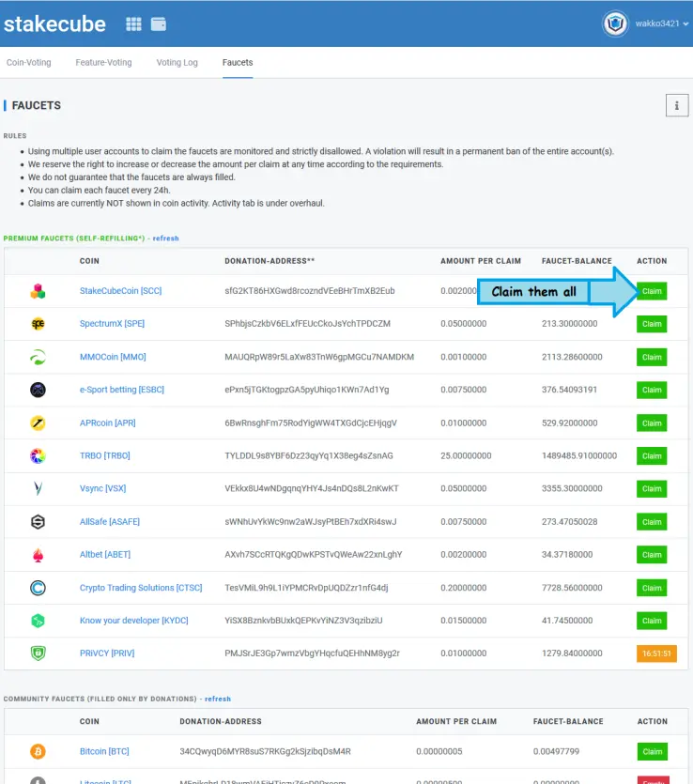Claim the Bitcoin faucet

click(653, 751)
